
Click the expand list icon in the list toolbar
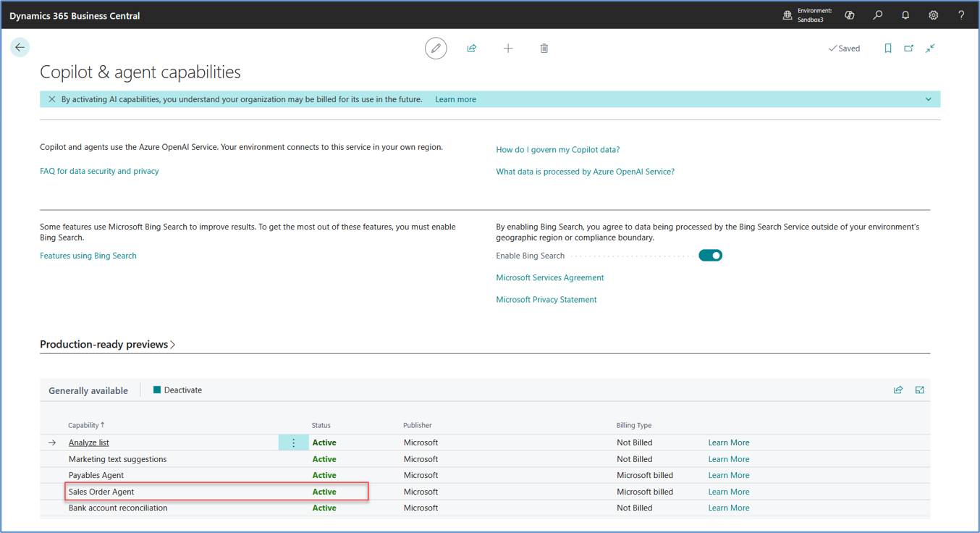919,390
